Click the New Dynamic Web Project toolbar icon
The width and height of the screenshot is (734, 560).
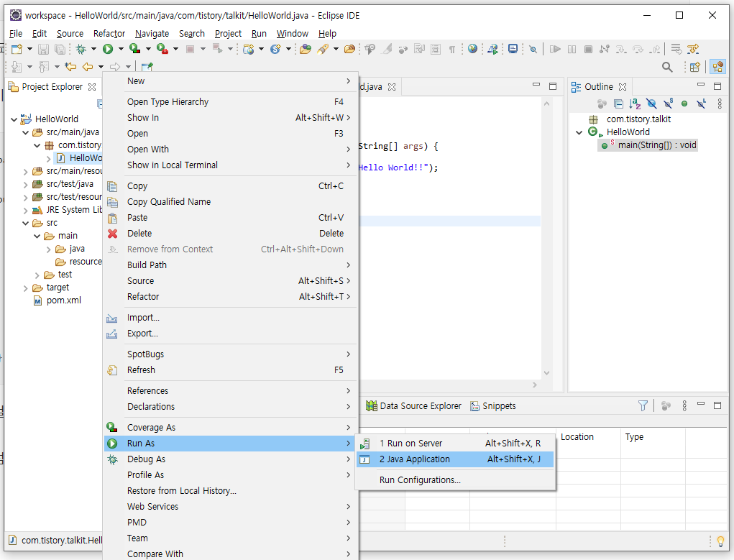click(x=249, y=49)
